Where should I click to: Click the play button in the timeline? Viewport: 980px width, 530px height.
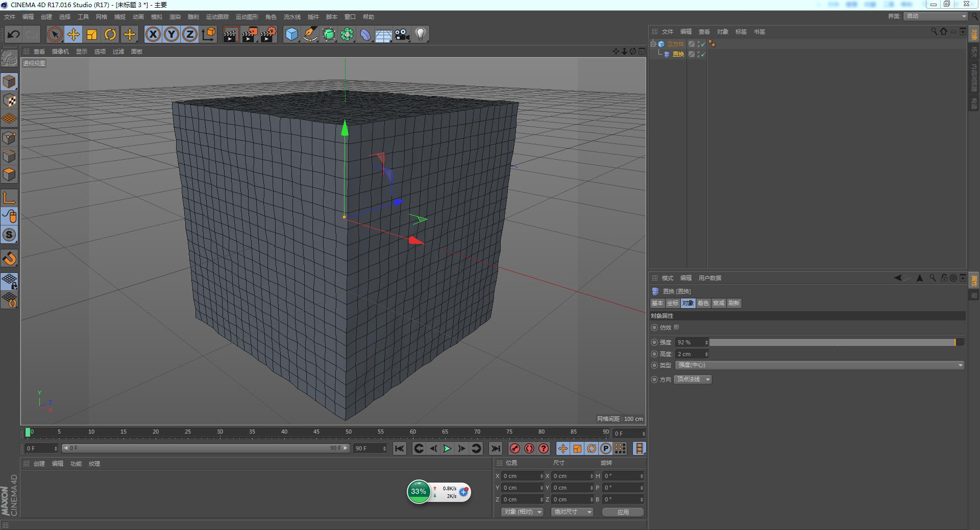pyautogui.click(x=447, y=448)
